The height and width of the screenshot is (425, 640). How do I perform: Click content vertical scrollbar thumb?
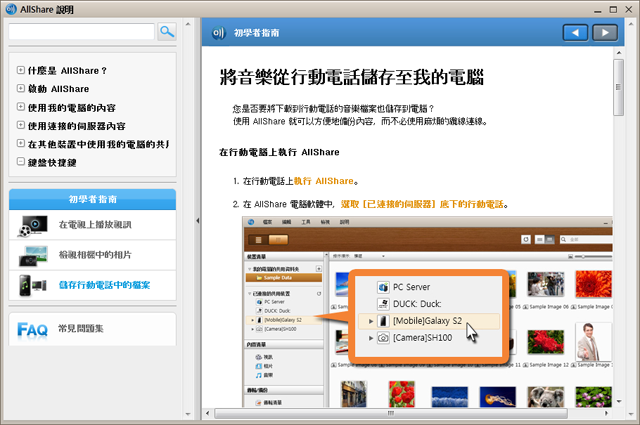(x=618, y=87)
